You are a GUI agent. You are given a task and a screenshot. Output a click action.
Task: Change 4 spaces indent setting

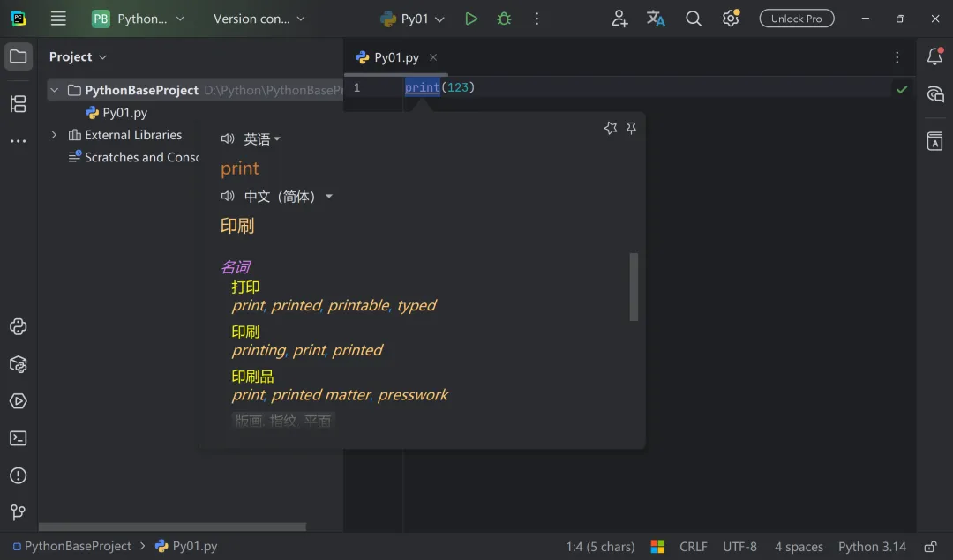(799, 547)
